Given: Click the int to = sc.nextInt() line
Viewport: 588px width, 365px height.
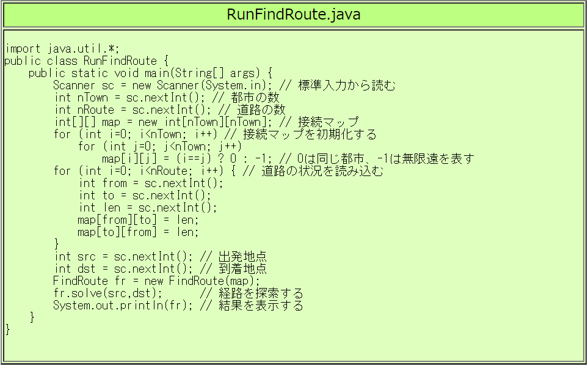Looking at the screenshot, I should (145, 196).
